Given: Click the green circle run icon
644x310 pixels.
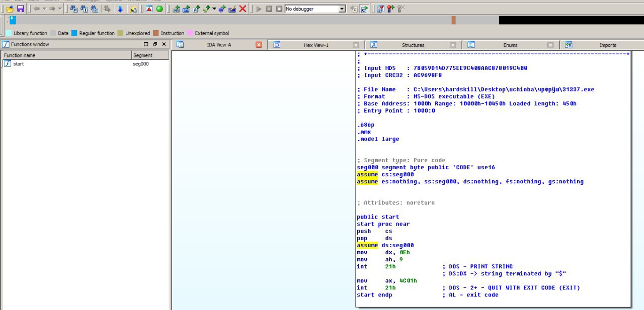Looking at the screenshot, I should tap(159, 9).
